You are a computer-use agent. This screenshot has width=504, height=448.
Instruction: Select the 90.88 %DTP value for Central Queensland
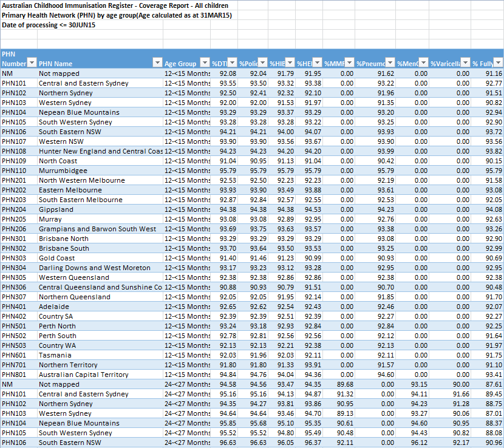coord(224,287)
